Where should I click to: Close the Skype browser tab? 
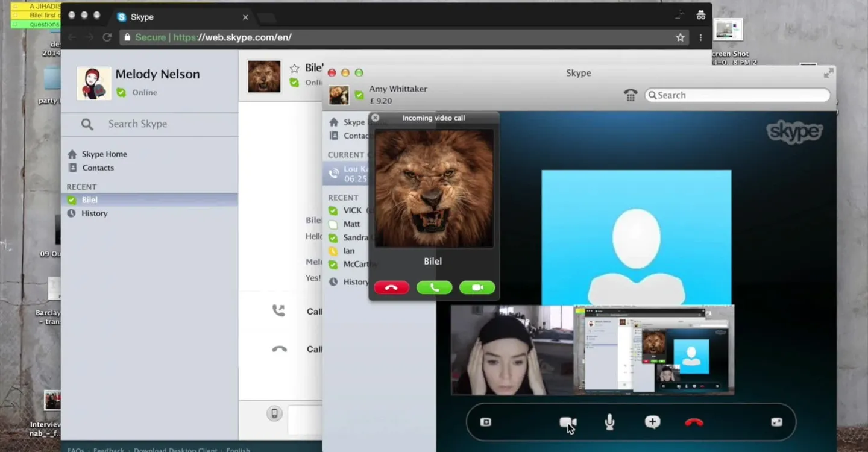(245, 17)
